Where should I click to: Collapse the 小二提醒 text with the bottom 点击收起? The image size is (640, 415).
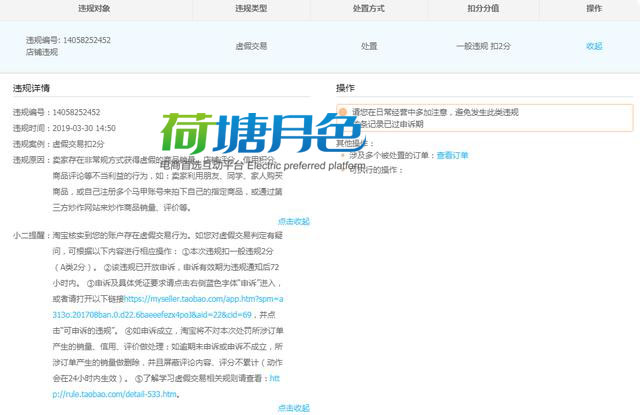(x=294, y=408)
